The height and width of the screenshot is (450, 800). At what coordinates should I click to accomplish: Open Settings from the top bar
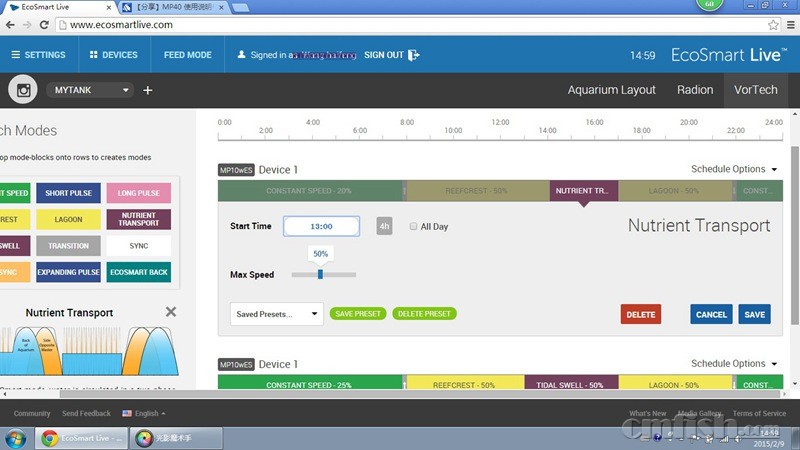[38, 55]
